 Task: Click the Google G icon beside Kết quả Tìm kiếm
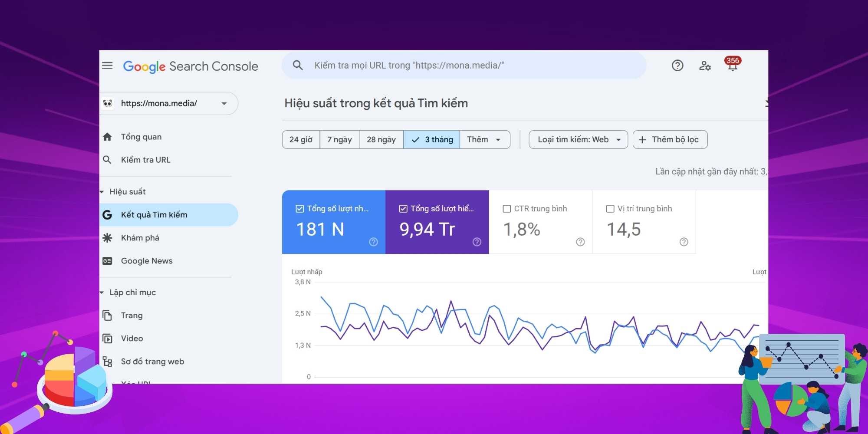[107, 215]
